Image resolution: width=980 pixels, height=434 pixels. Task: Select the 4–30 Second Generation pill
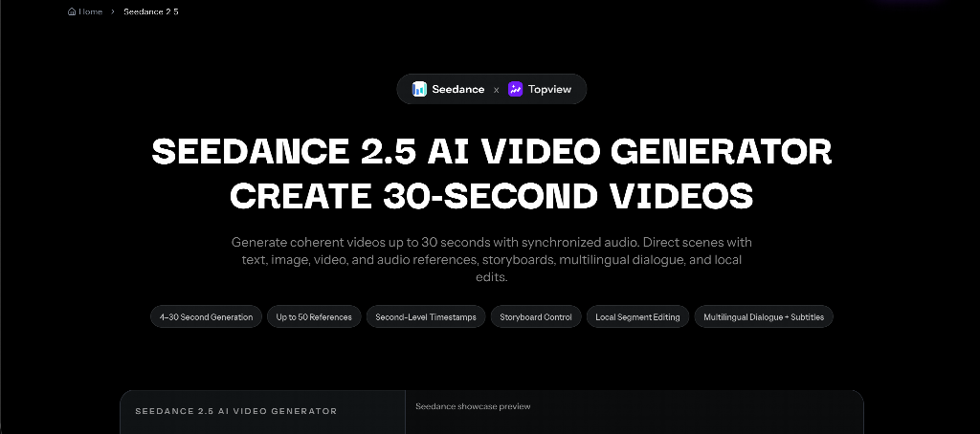pos(207,316)
